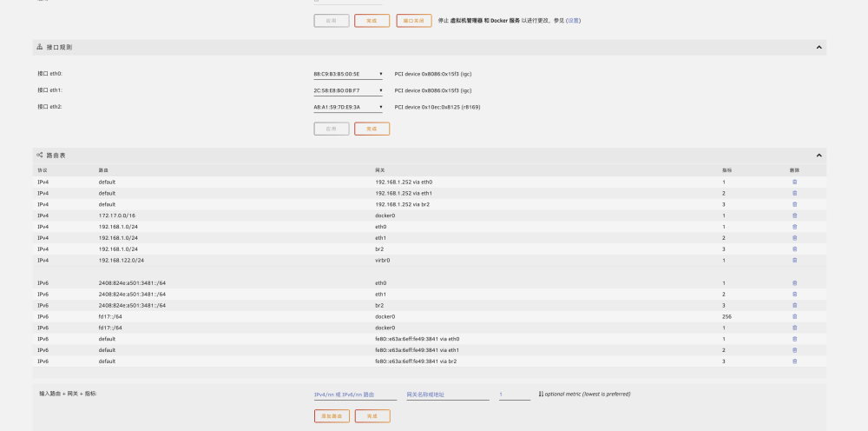Delete the 192.168.1.0/24 eth1 route
868x431 pixels.
(x=794, y=238)
